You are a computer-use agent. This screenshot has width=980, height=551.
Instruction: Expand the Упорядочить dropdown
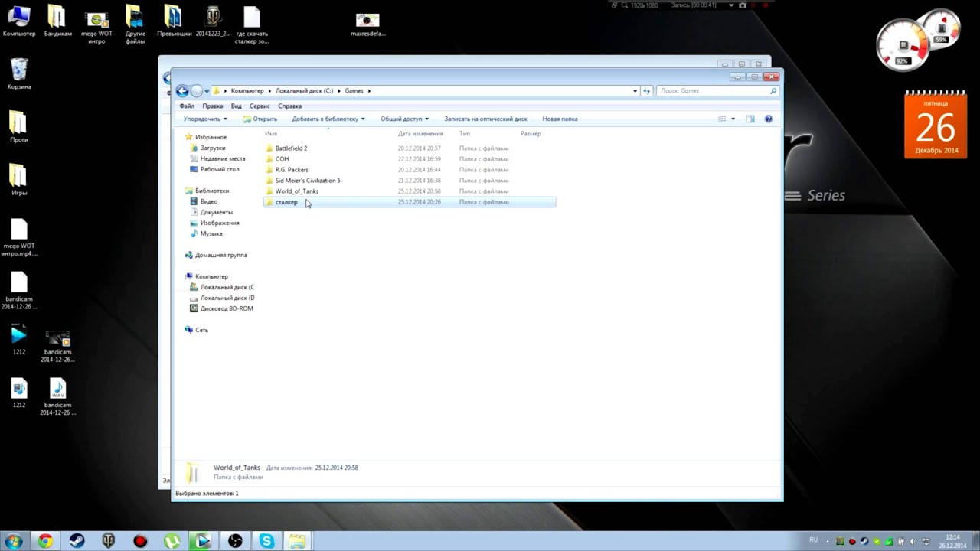click(x=205, y=119)
